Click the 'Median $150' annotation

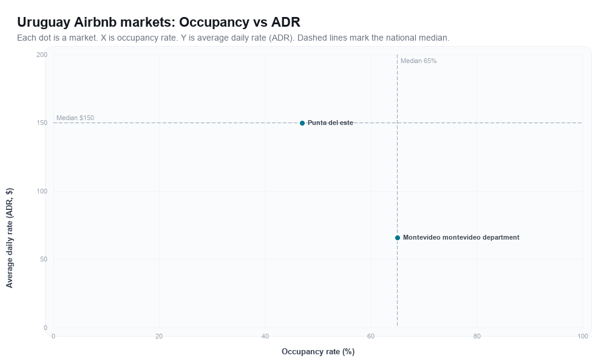point(75,118)
